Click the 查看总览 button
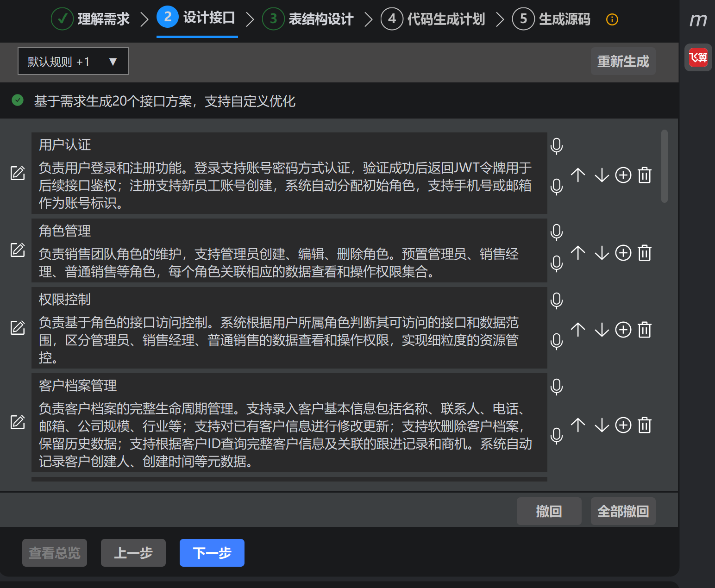Screen dimensions: 715x588 point(55,553)
